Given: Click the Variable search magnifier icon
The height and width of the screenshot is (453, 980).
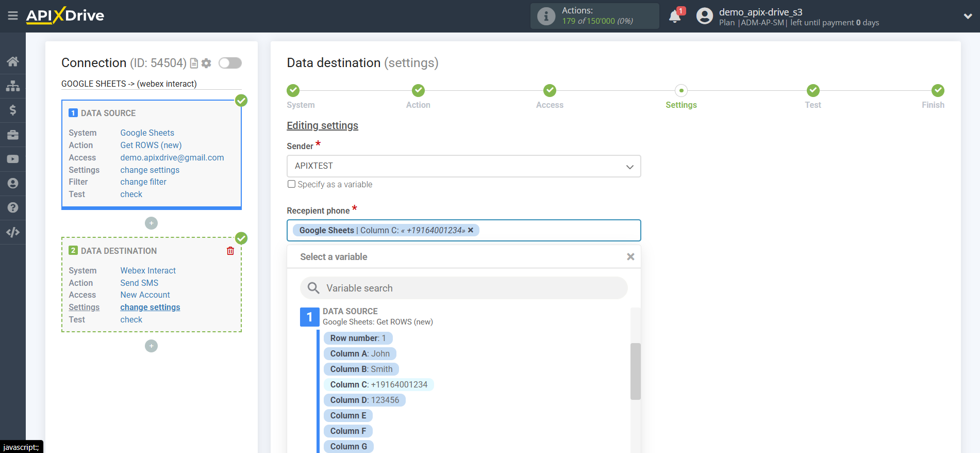Looking at the screenshot, I should click(x=313, y=288).
